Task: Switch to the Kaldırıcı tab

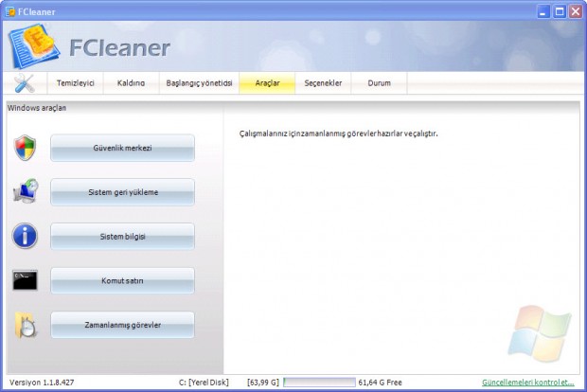Action: pyautogui.click(x=131, y=83)
